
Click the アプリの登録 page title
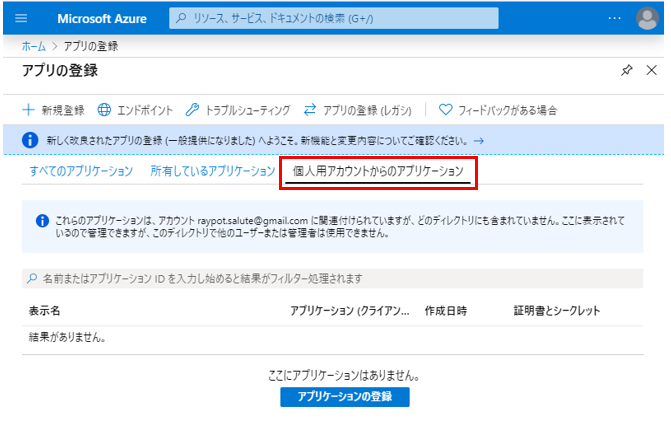coord(60,70)
